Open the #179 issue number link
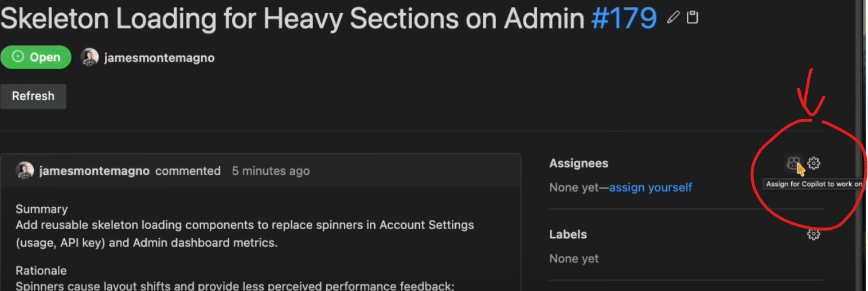This screenshot has width=868, height=291. point(624,18)
